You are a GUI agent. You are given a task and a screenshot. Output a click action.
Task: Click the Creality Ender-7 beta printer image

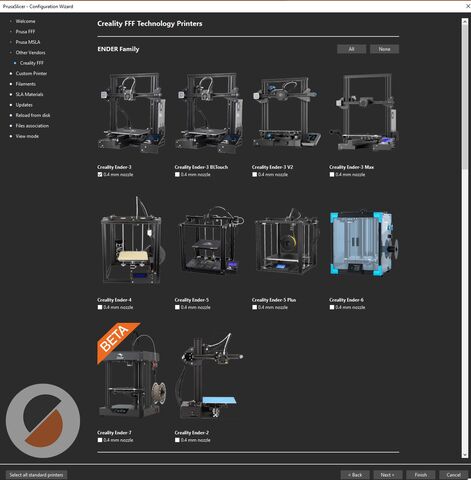131,370
